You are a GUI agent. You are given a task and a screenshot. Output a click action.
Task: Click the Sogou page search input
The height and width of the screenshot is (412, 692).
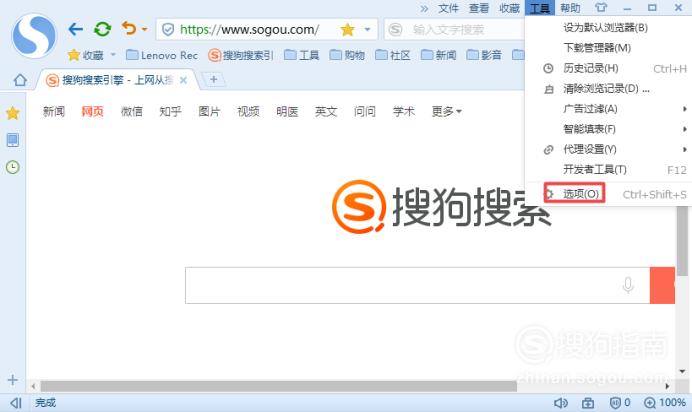tap(417, 285)
